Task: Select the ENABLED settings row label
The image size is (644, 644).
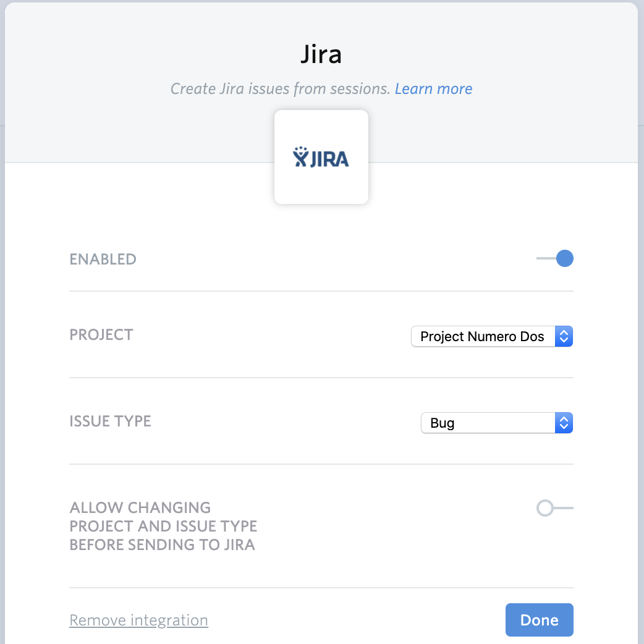Action: coord(103,259)
